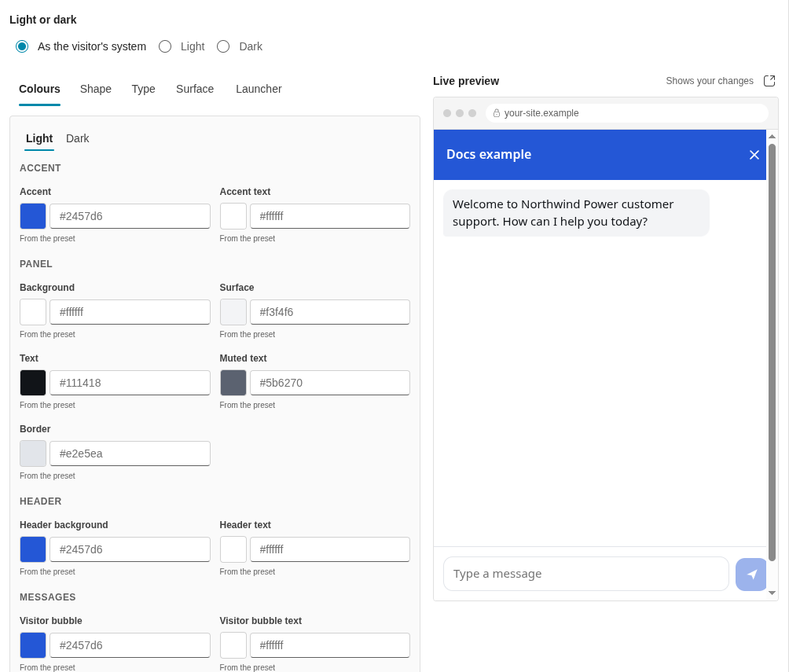Click the your-site.example address bar
The width and height of the screenshot is (789, 672).
627,113
